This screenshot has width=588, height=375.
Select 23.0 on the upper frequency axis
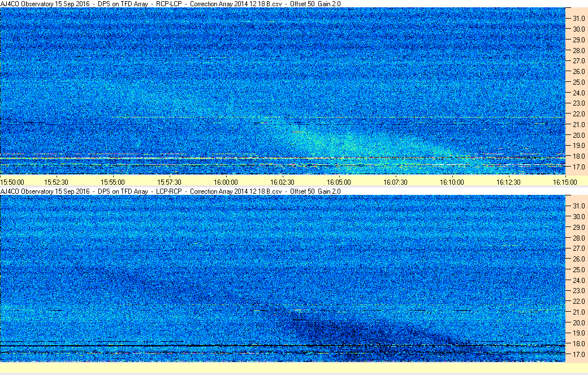[x=578, y=103]
